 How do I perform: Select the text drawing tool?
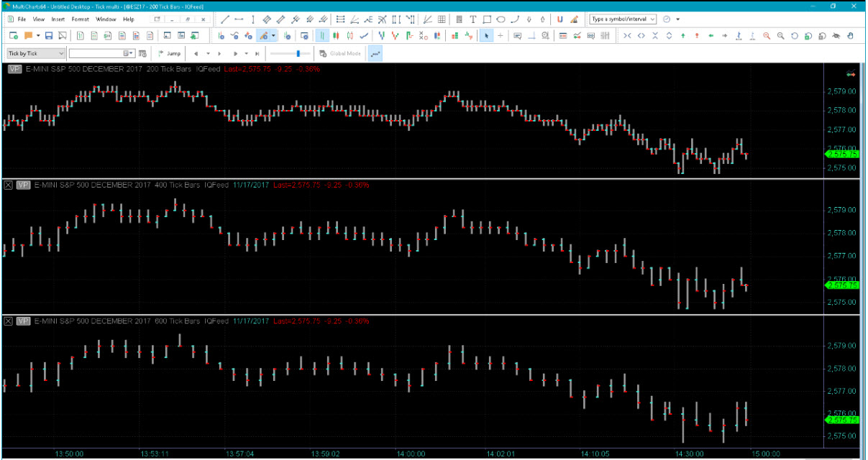click(472, 19)
